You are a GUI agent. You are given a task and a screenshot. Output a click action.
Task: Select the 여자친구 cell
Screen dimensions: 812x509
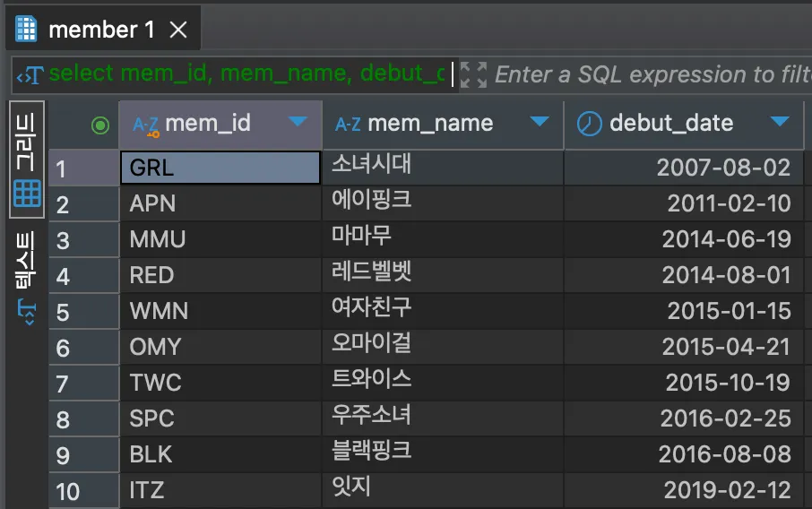pos(443,312)
